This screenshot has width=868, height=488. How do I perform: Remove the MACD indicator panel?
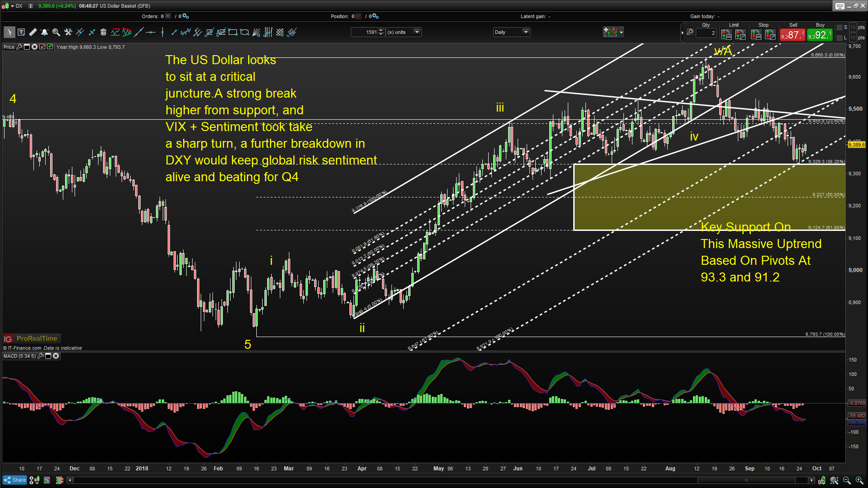[56, 356]
